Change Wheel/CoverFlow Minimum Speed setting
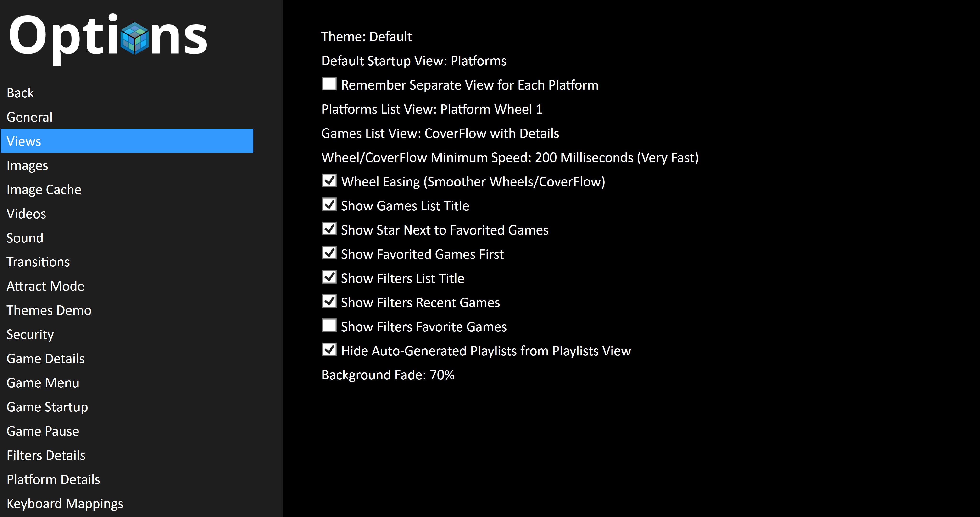This screenshot has width=980, height=517. 510,157
